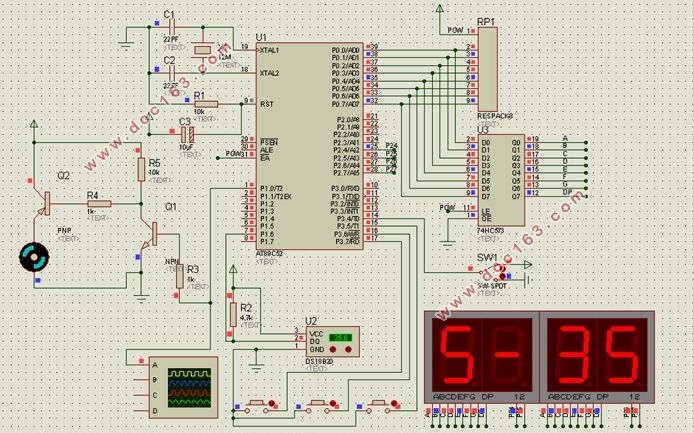Click the left red adjust button on DS18B20
This screenshot has height=433, width=694.
tap(333, 350)
